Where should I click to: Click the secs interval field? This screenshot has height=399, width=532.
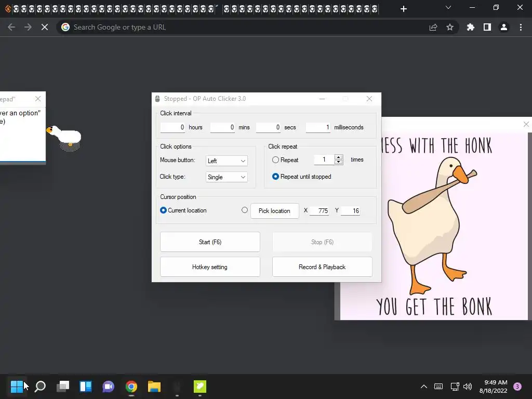pos(269,127)
